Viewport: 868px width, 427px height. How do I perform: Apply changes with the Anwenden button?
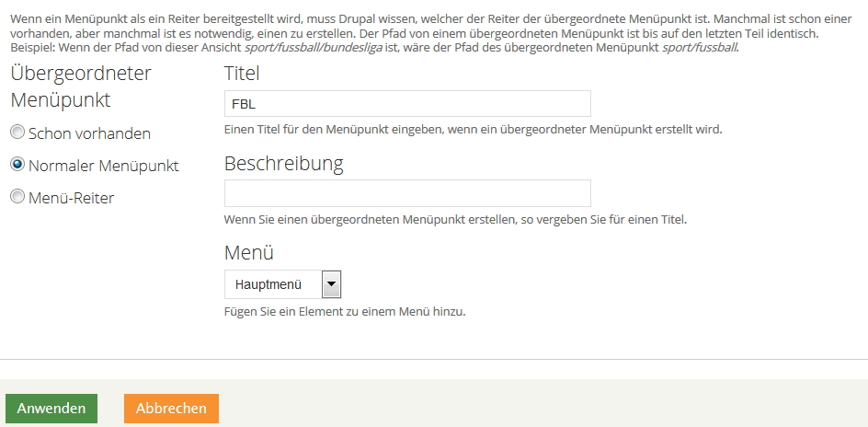click(51, 409)
